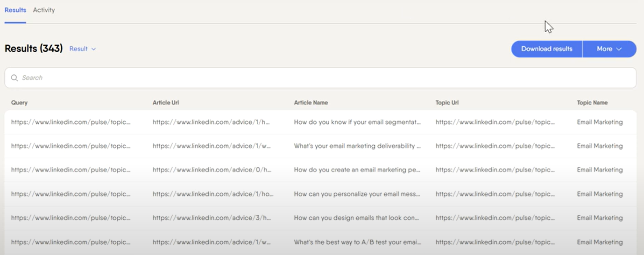The width and height of the screenshot is (644, 255).
Task: Select 'How can you personalize your email mess...' cell
Action: 358,194
